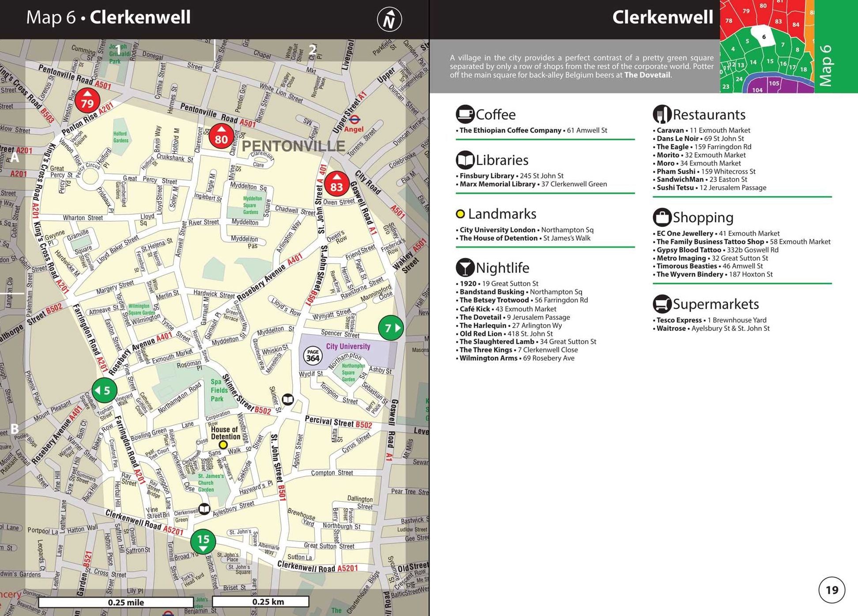Viewport: 858px width, 616px height.
Task: Click the Wilmington Arms listing
Action: coord(515,358)
